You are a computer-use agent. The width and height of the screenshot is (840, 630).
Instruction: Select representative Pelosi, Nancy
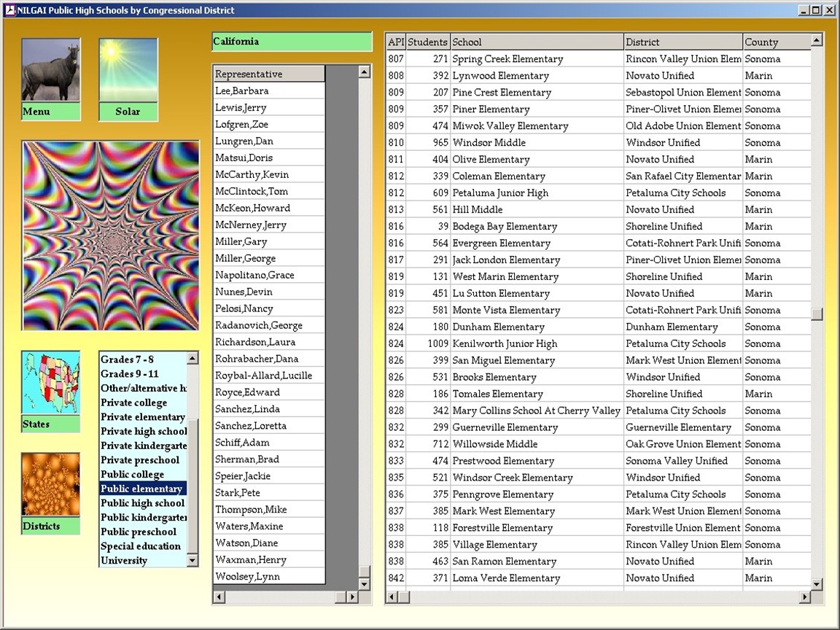[244, 308]
